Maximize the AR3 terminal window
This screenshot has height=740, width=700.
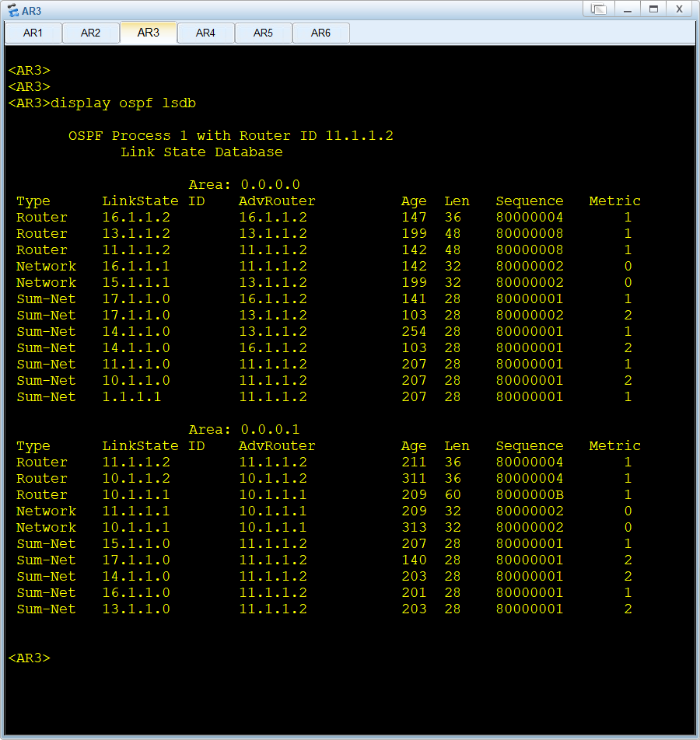click(653, 9)
